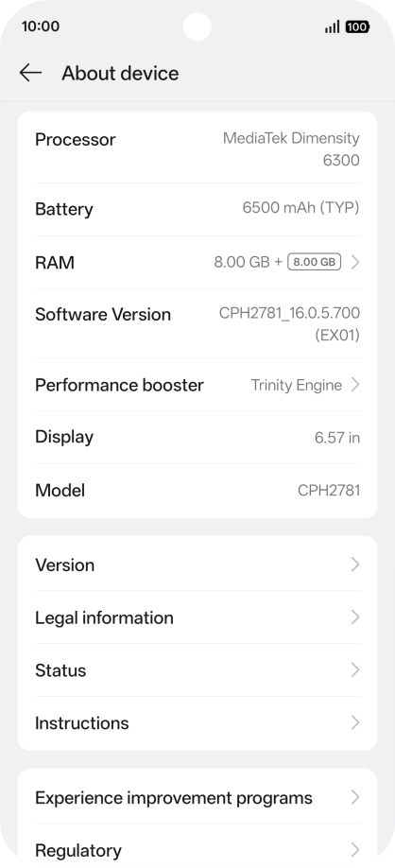Tap the signal strength icon
The height and width of the screenshot is (868, 395).
click(332, 26)
